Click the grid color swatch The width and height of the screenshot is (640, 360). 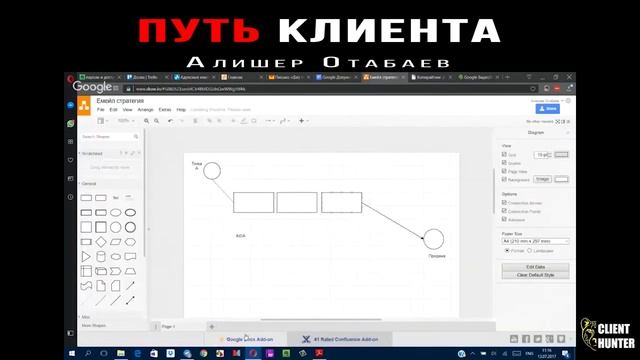561,155
